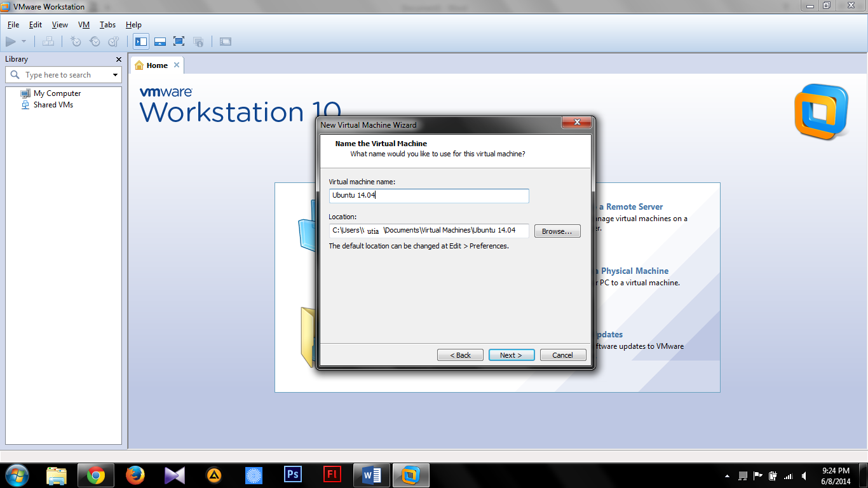
Task: Launch Visual Studio from the taskbar
Action: coord(174,475)
